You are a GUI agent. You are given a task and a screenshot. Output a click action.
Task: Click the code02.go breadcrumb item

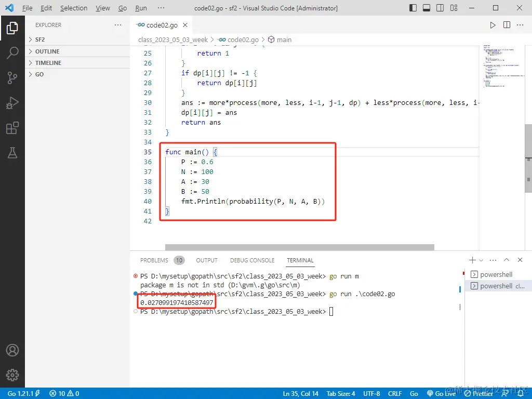[238, 39]
